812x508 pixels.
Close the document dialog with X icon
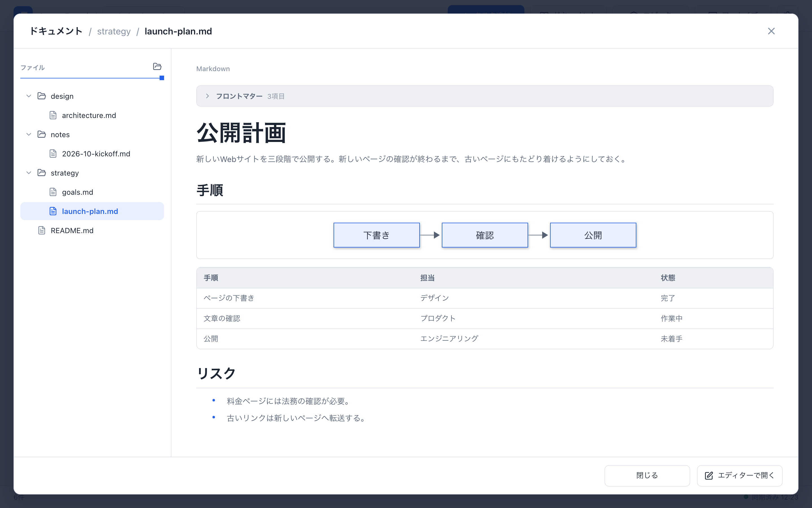coord(771,31)
